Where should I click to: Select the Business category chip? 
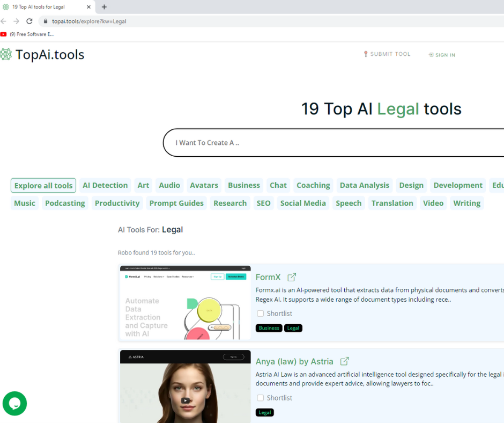(244, 185)
